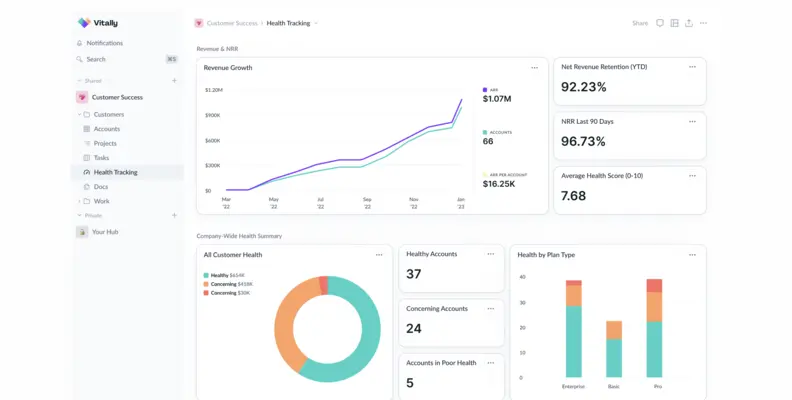The height and width of the screenshot is (400, 792).
Task: Collapse the Customers folder chevron
Action: tap(79, 115)
